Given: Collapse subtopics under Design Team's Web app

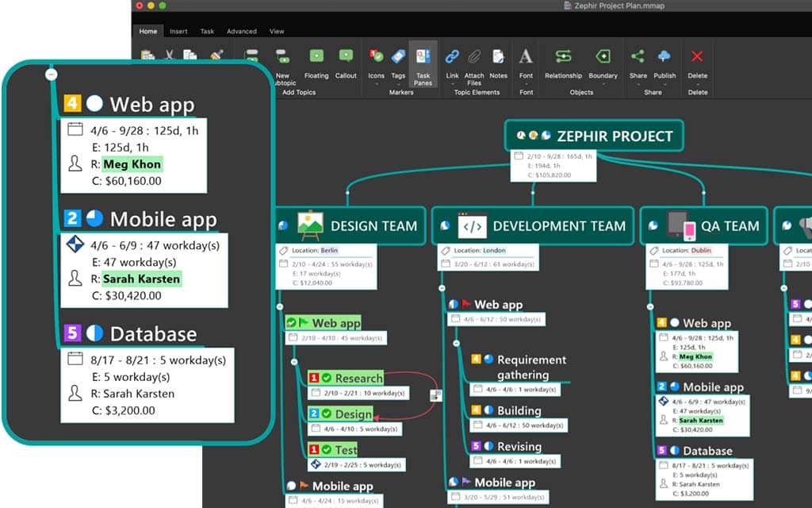Looking at the screenshot, I should point(294,361).
